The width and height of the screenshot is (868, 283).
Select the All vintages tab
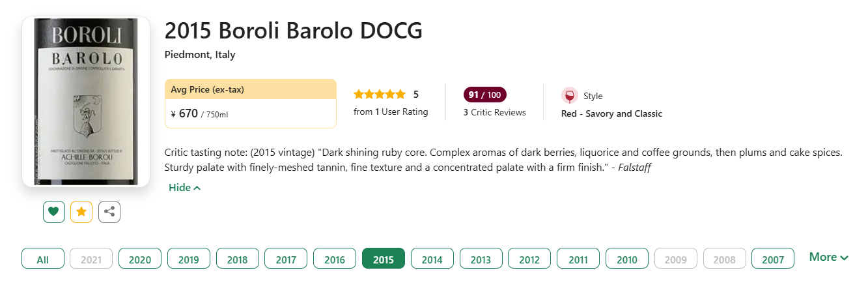click(x=43, y=259)
